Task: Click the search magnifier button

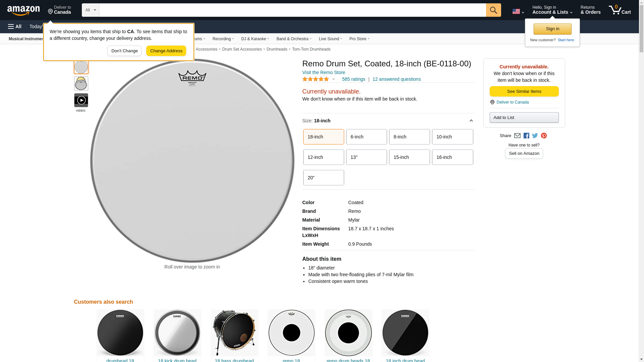Action: pyautogui.click(x=493, y=10)
